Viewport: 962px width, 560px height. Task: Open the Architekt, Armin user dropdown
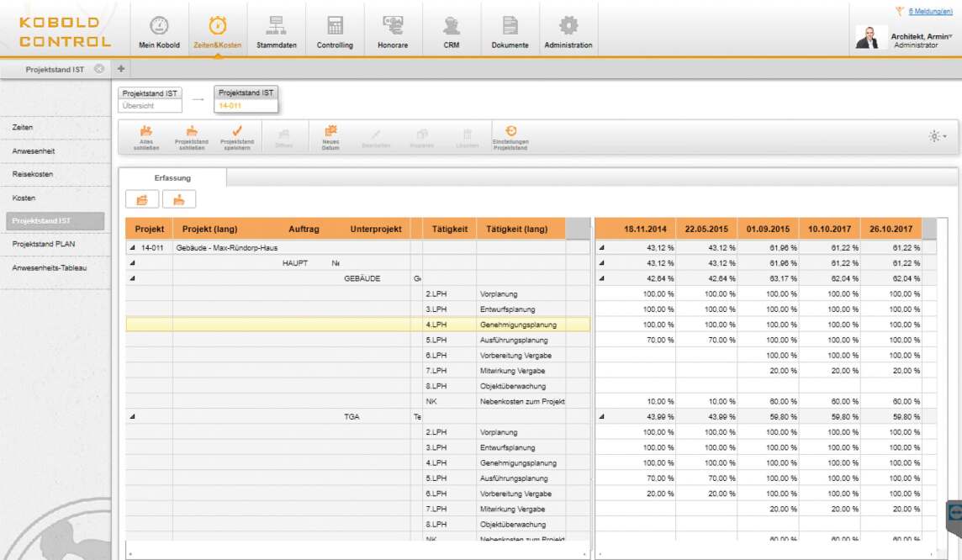[x=922, y=37]
